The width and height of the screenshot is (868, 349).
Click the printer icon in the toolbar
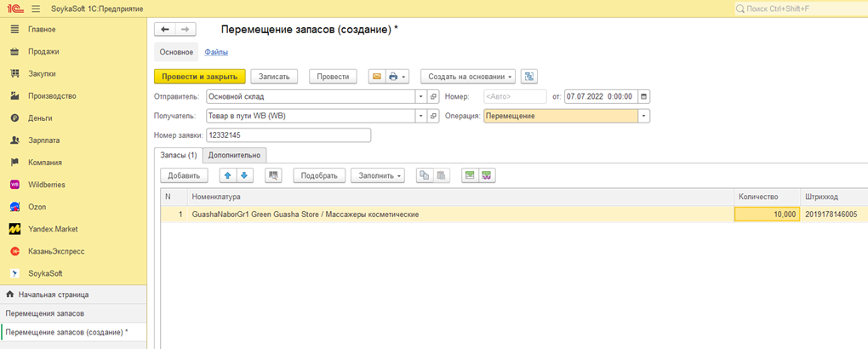pyautogui.click(x=393, y=77)
